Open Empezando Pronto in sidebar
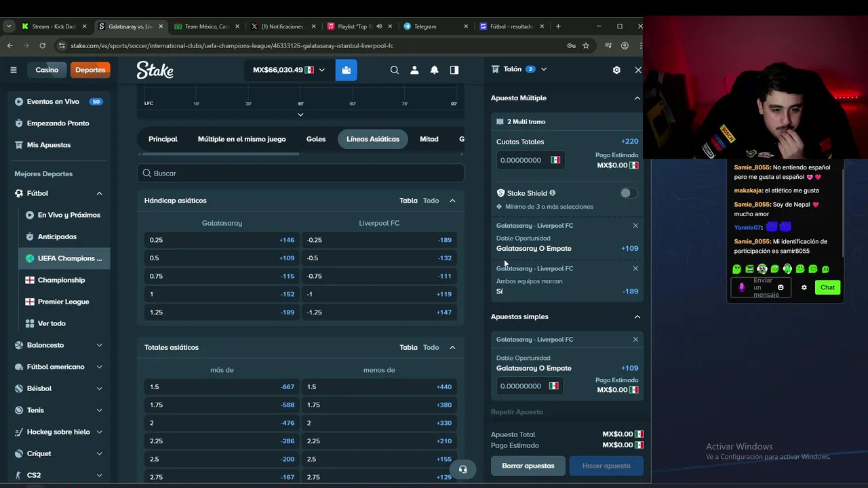This screenshot has width=868, height=488. 58,123
